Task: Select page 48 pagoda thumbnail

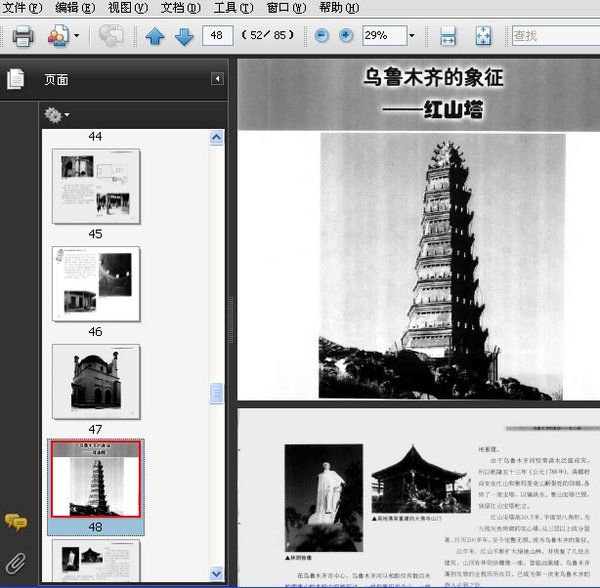Action: [x=96, y=479]
